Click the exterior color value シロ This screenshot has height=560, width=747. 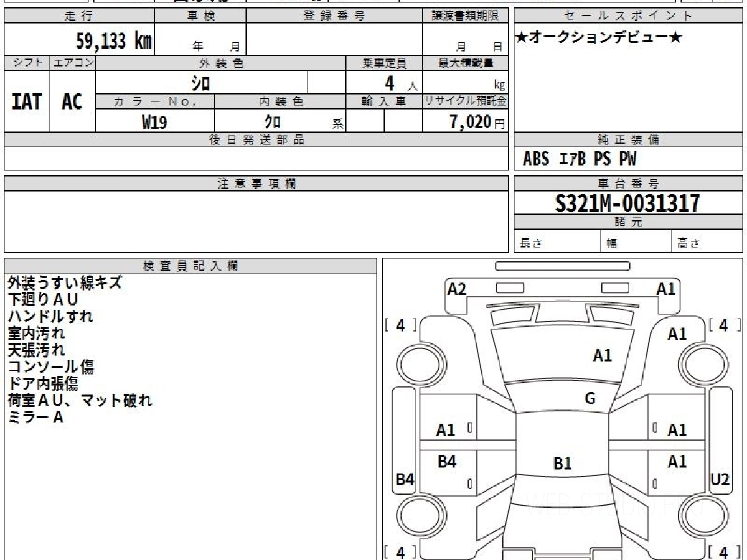pos(201,83)
